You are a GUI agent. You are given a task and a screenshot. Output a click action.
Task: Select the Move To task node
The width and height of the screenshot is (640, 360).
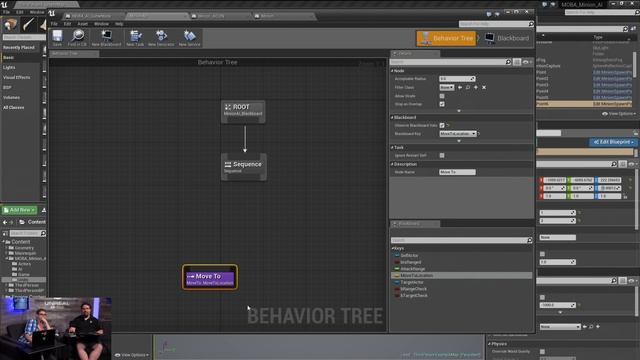[210, 278]
